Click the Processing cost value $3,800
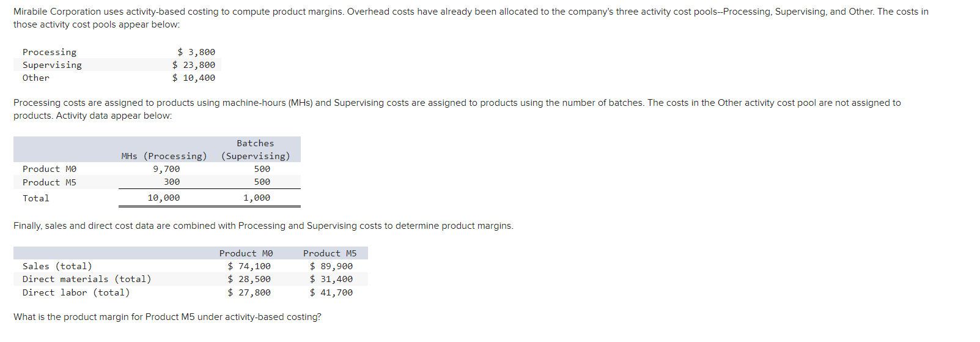980x342 pixels. tap(196, 52)
